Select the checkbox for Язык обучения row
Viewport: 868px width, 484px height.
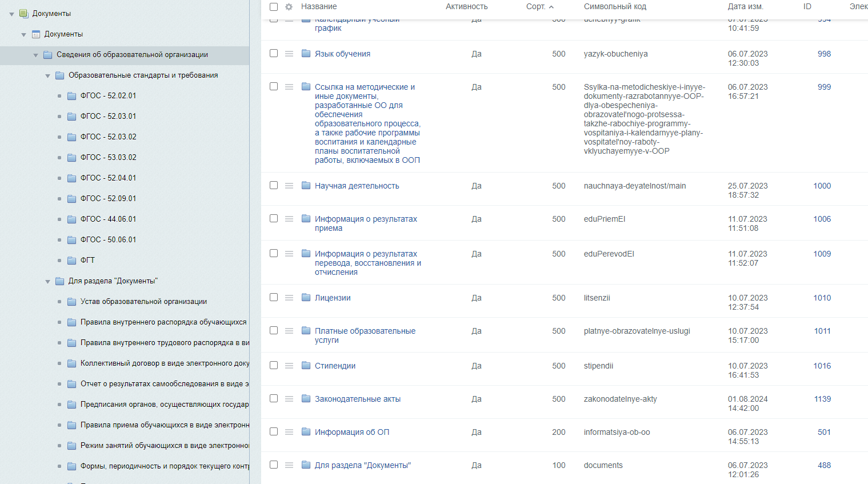(x=274, y=53)
